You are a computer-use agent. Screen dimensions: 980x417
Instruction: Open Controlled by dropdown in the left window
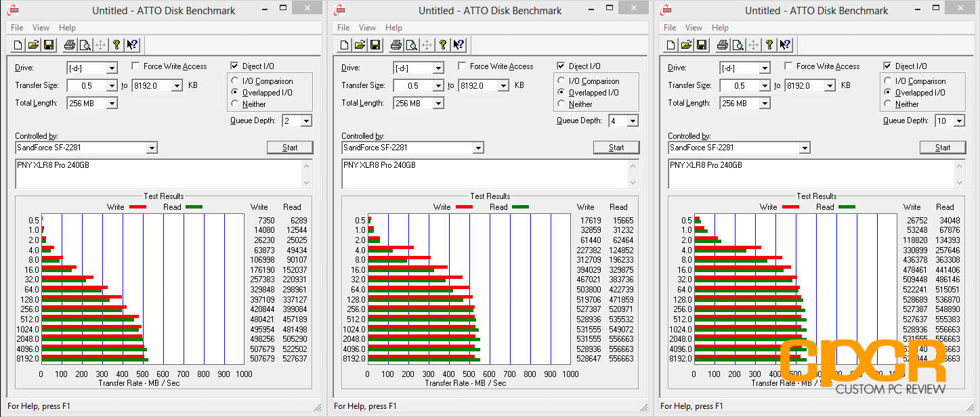point(152,148)
